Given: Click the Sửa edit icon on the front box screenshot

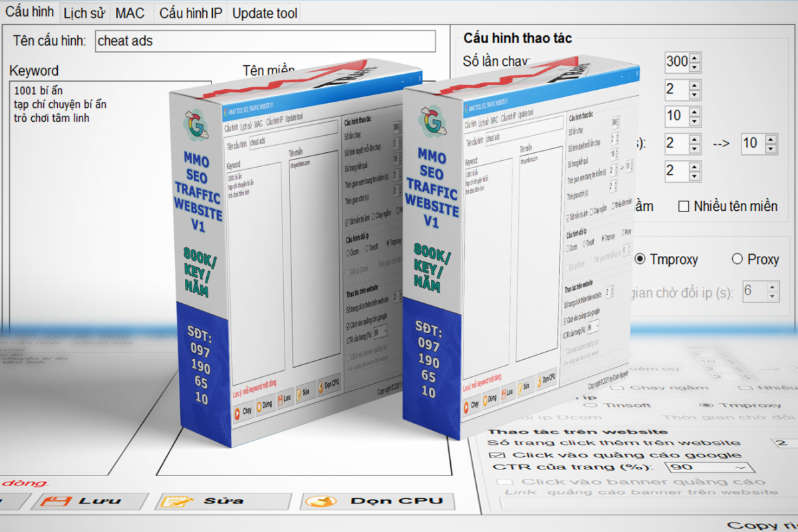Looking at the screenshot, I should tap(520, 390).
